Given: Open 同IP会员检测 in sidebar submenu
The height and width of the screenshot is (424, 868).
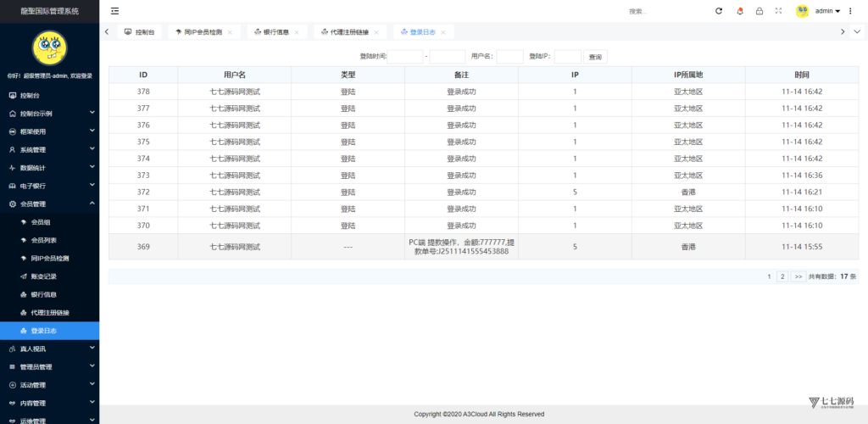Looking at the screenshot, I should [50, 259].
